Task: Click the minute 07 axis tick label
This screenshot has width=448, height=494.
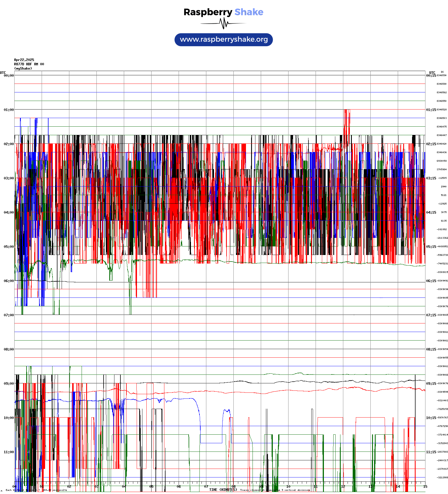Action: coord(206,487)
